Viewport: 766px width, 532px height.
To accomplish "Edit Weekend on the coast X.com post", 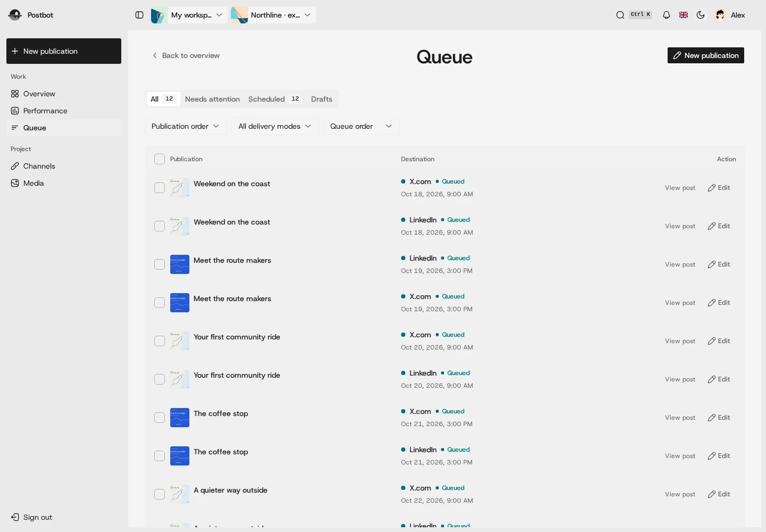I will click(x=719, y=188).
